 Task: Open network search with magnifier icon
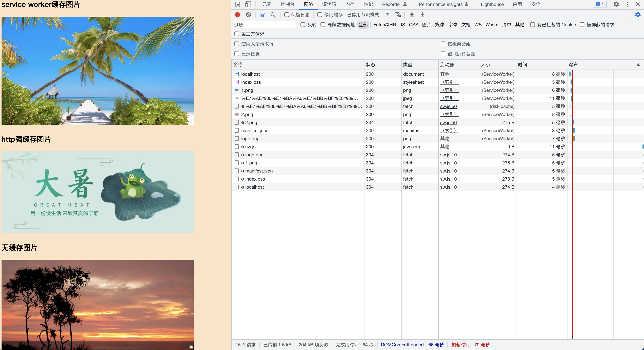(x=273, y=15)
